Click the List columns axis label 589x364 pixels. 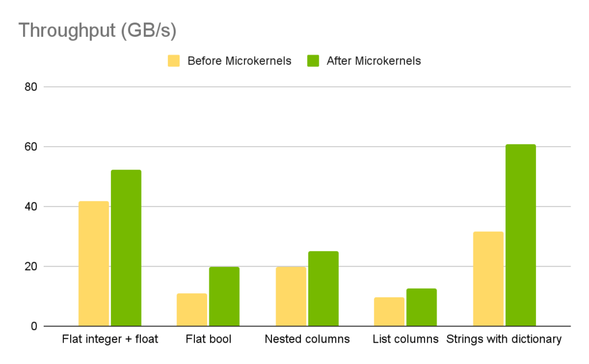tap(406, 339)
